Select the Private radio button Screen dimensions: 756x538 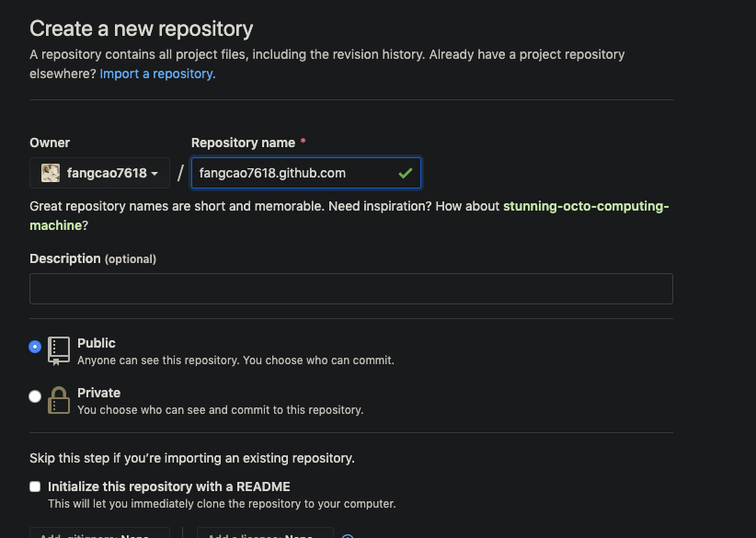(x=35, y=396)
